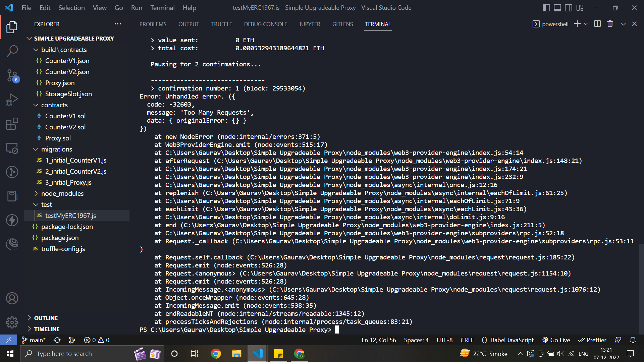Image resolution: width=644 pixels, height=362 pixels.
Task: Open the Extensions view
Action: pyautogui.click(x=12, y=124)
